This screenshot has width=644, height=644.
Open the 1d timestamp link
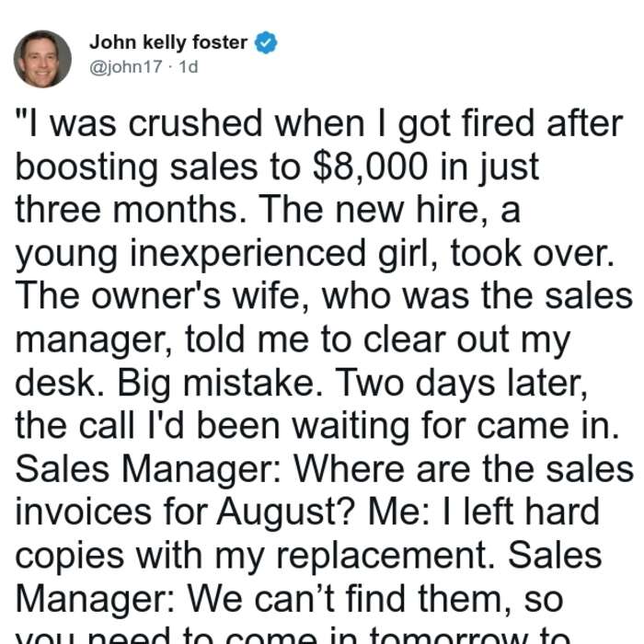point(189,66)
